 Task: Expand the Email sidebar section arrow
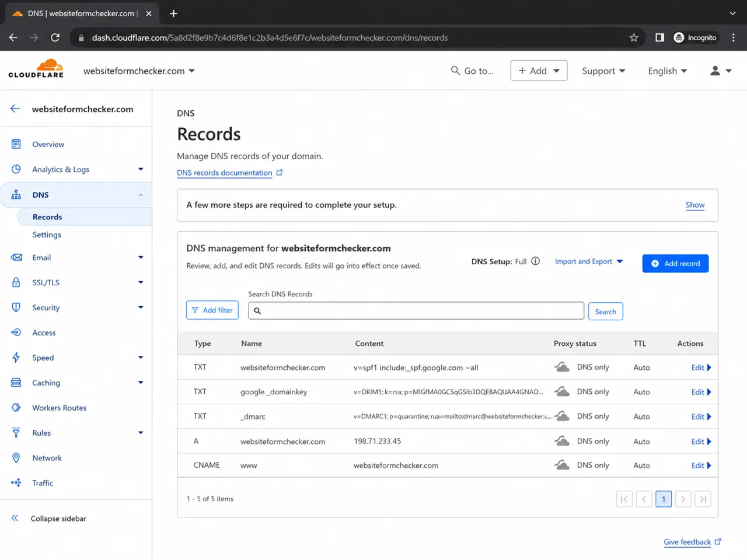click(141, 257)
